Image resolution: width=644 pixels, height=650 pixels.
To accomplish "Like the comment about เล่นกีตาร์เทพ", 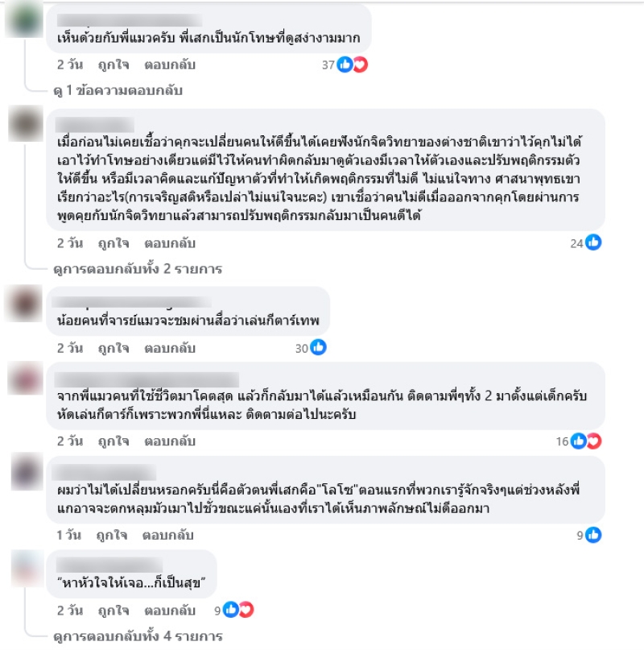I will point(114,348).
